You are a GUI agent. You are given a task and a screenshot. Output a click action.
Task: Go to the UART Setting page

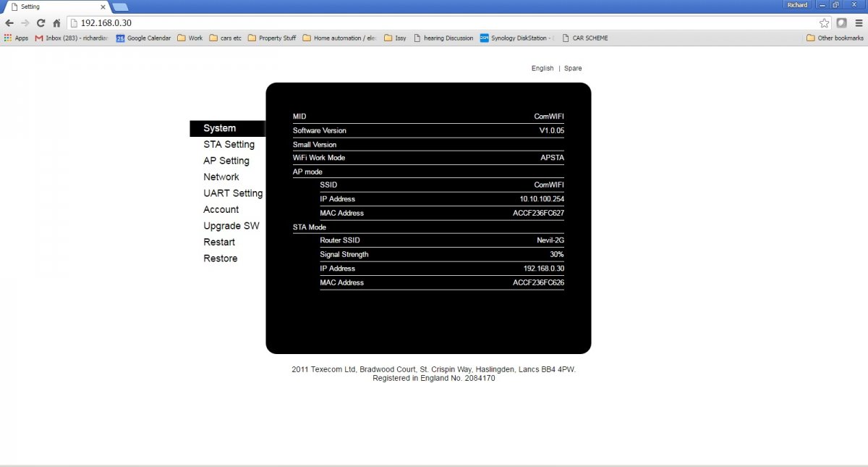click(x=233, y=193)
